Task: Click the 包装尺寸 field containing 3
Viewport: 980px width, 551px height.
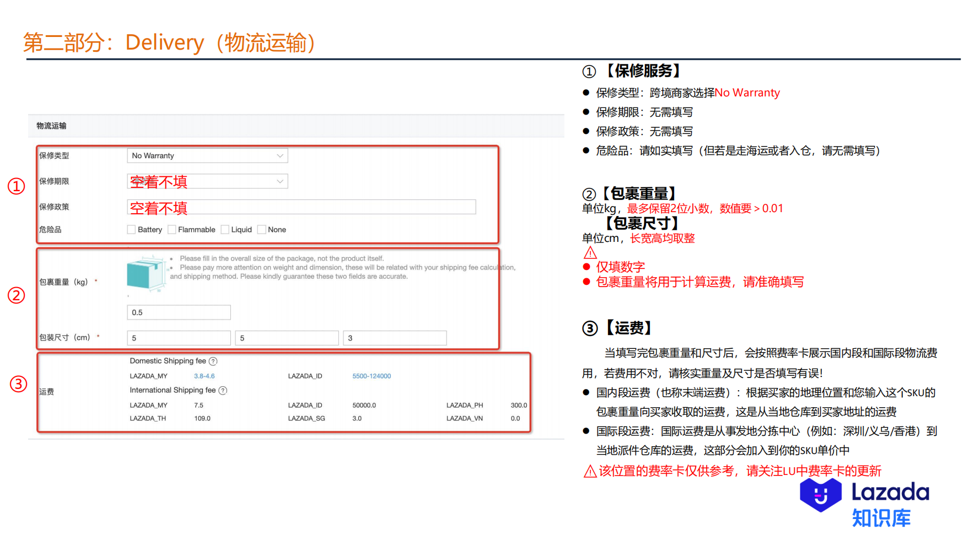Action: [395, 338]
